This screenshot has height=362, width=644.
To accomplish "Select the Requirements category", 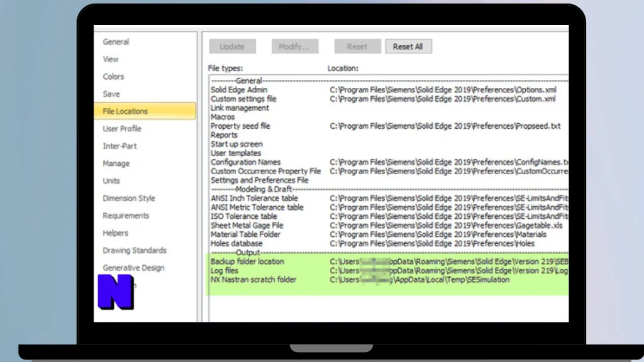I will pos(126,216).
